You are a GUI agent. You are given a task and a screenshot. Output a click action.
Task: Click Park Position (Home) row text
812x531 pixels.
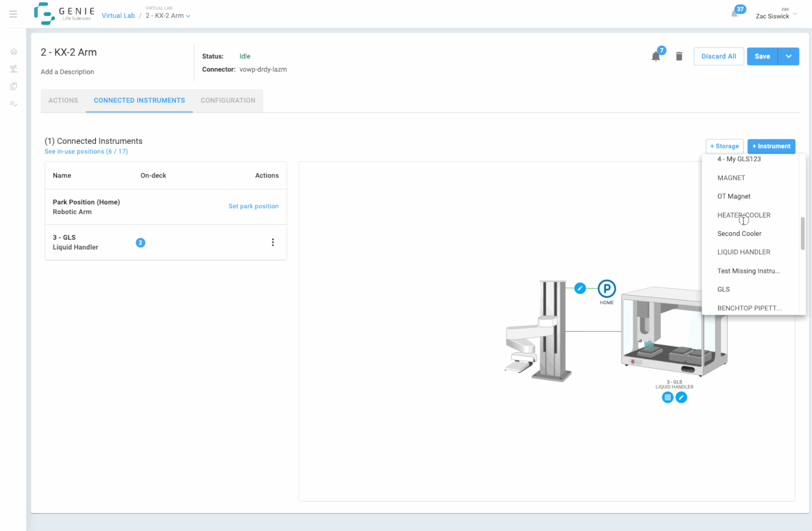tap(86, 202)
